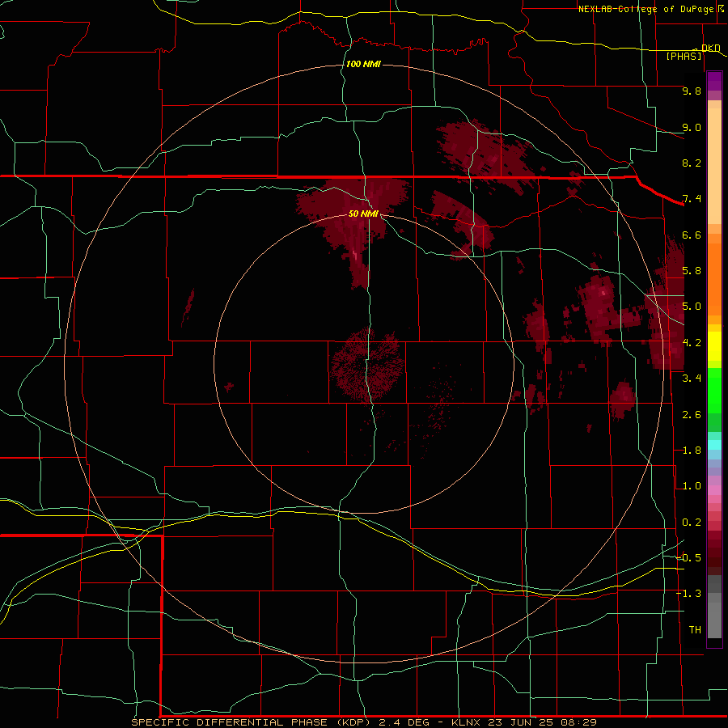Viewport: 728px width, 728px height.
Task: Click the 5.0 color scale label
Action: point(692,307)
